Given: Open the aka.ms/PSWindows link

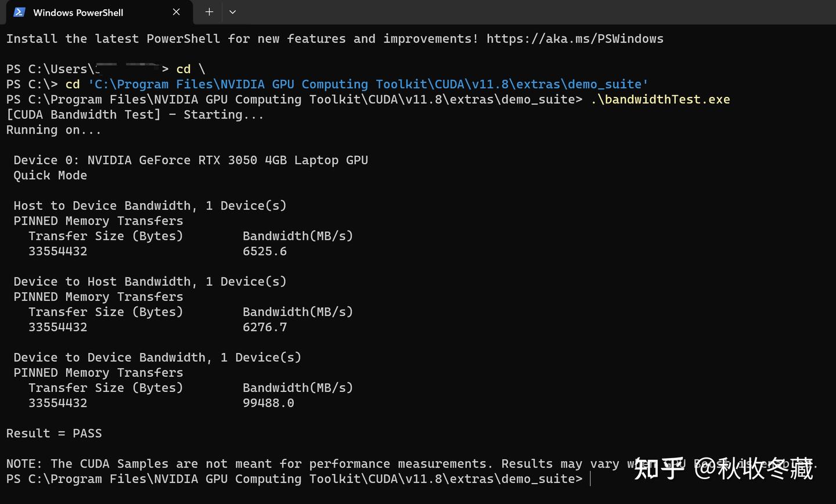Looking at the screenshot, I should pyautogui.click(x=575, y=39).
